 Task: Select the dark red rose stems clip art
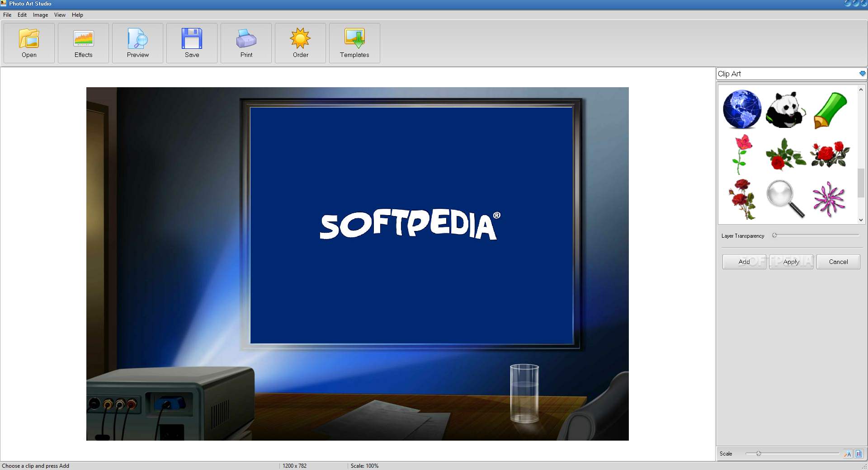coord(742,199)
